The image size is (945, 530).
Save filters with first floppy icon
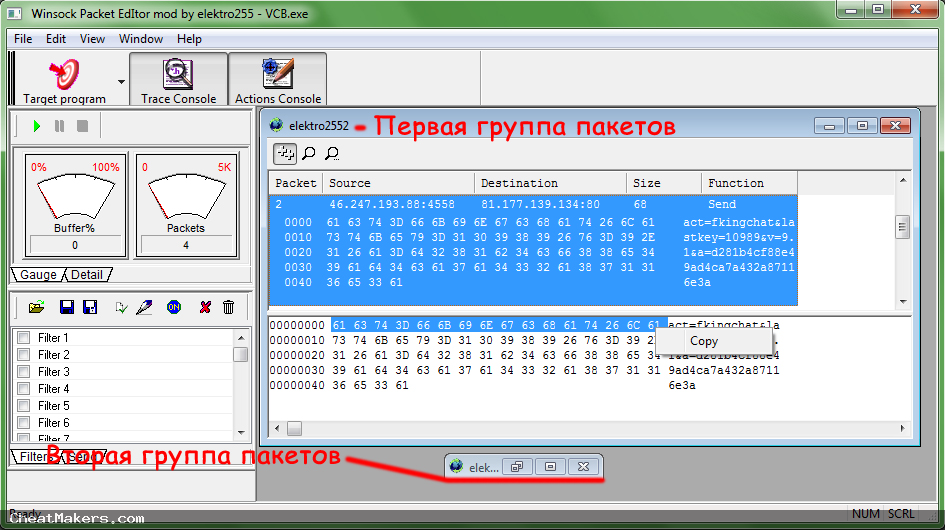click(67, 308)
